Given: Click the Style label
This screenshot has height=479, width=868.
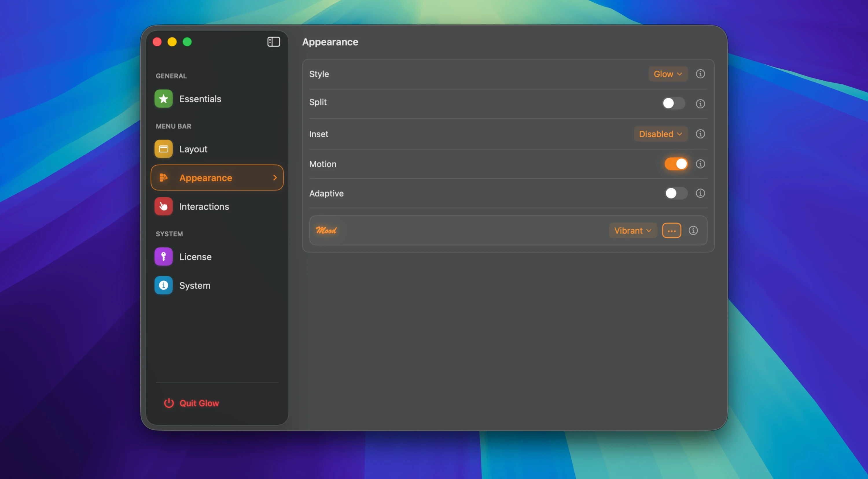Looking at the screenshot, I should (319, 74).
